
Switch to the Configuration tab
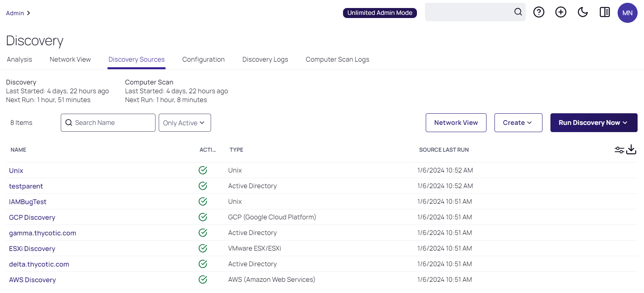click(x=203, y=59)
